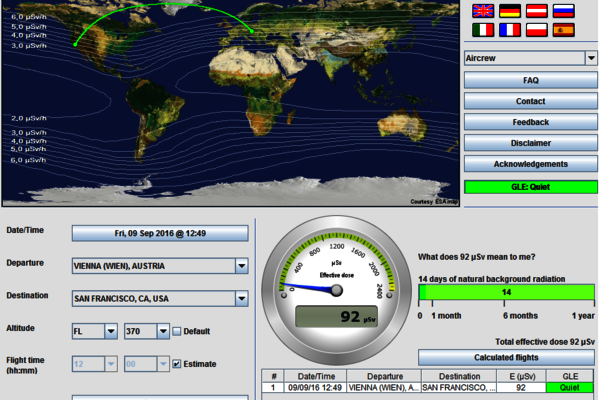Click the 92 µSv gauge display
The height and width of the screenshot is (400, 600).
pos(336,316)
